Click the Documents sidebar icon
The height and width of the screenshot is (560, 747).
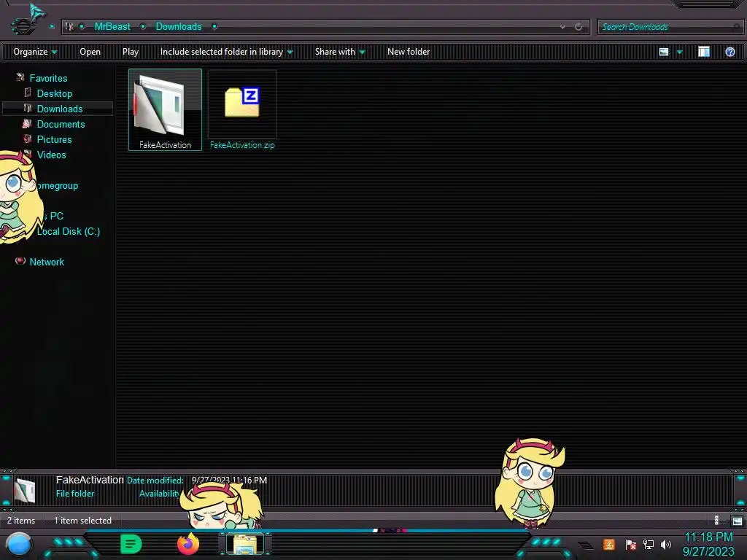27,123
